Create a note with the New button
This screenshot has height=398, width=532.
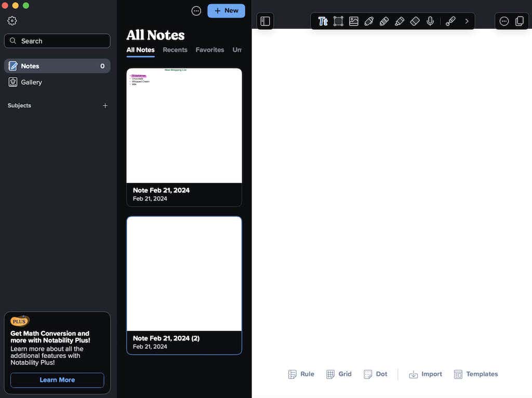(x=226, y=10)
